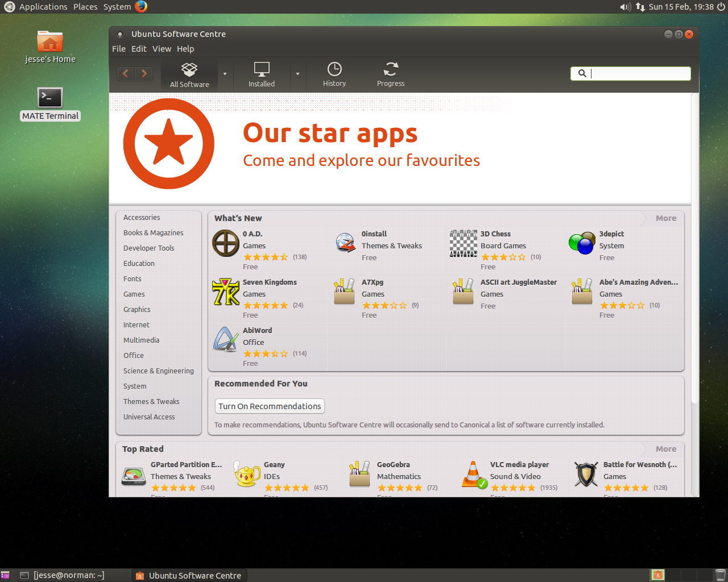Open the History view

tap(334, 75)
